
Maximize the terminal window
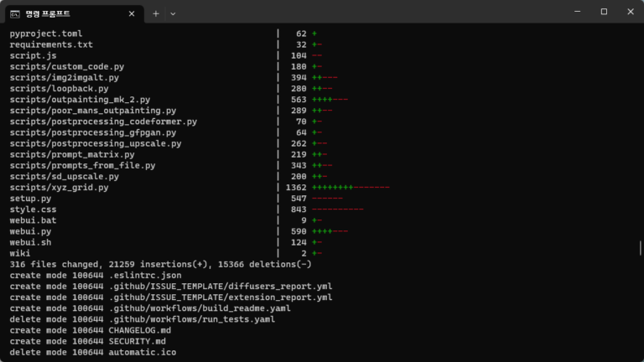(604, 12)
